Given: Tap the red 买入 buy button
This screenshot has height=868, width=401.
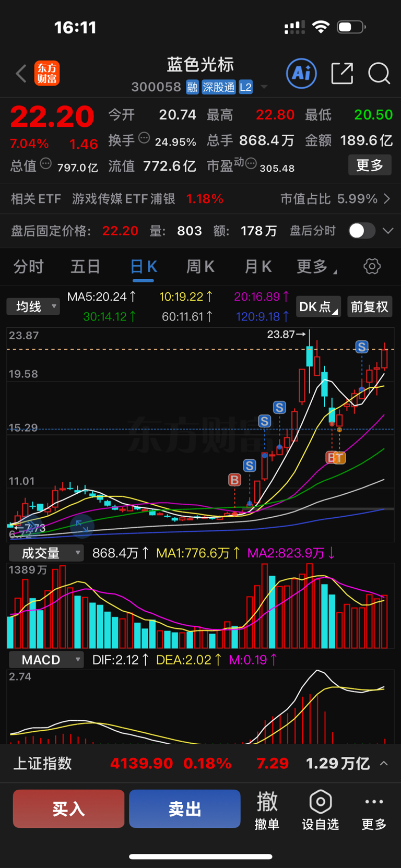Looking at the screenshot, I should click(x=68, y=808).
